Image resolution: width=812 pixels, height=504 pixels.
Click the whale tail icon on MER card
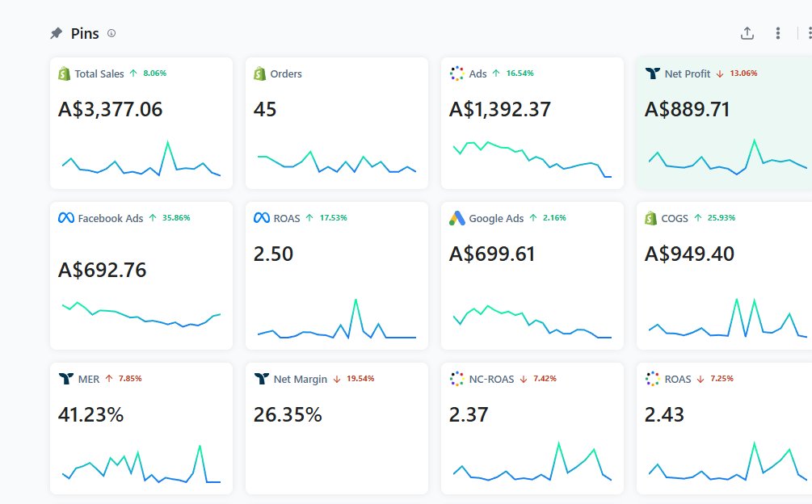[x=65, y=379]
